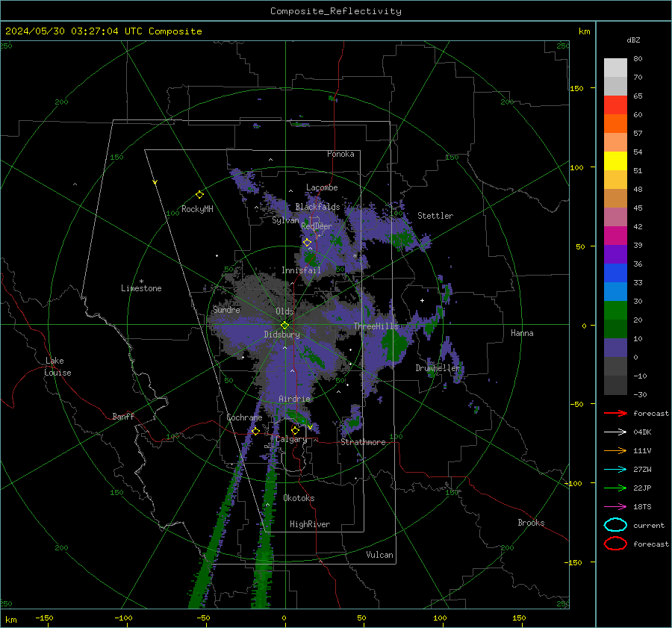Click the Hanna town label
The height and width of the screenshot is (628, 672).
[x=522, y=333]
